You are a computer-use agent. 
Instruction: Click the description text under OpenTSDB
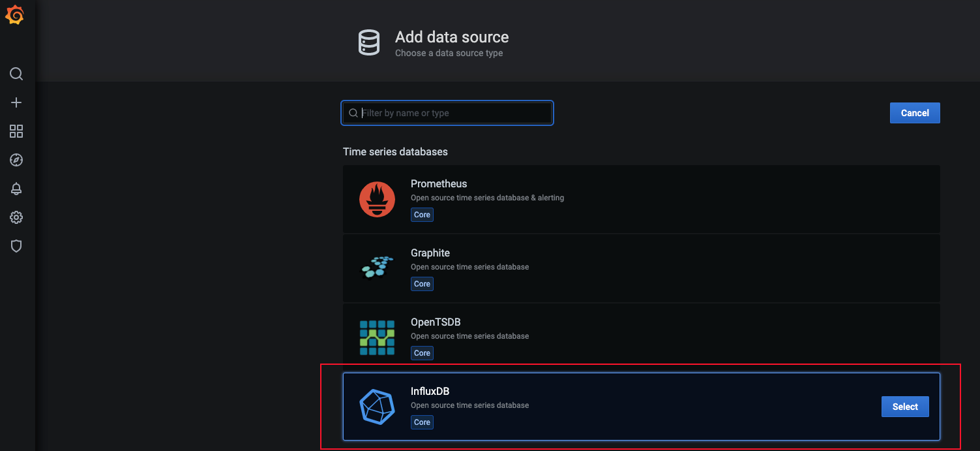point(469,336)
